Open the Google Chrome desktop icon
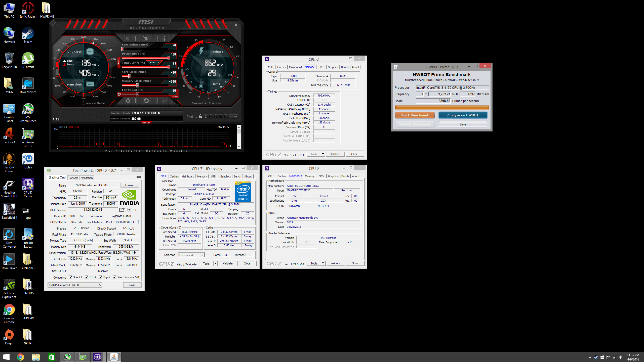This screenshot has height=362, width=644. 9,314
